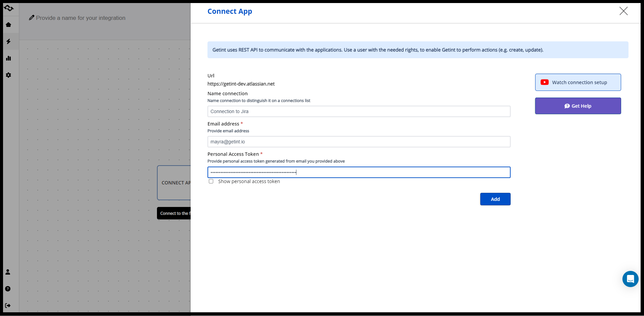Click the purple Get Help button
Image resolution: width=644 pixels, height=316 pixels.
(578, 106)
